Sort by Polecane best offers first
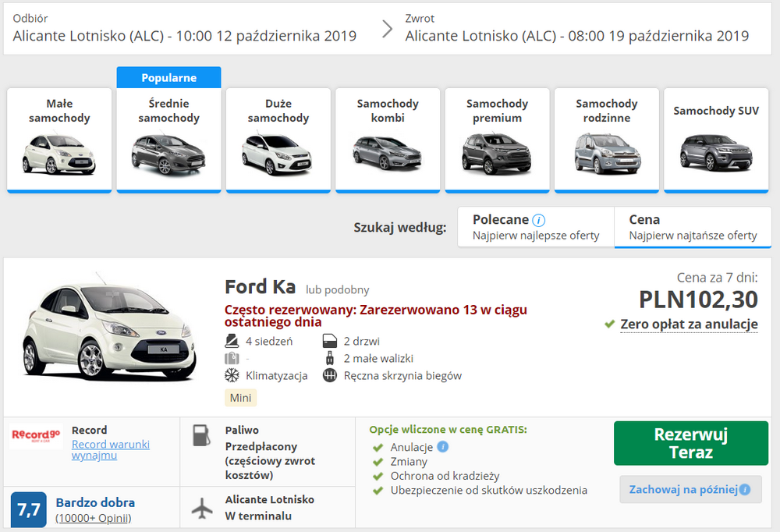The height and width of the screenshot is (532, 780). 536,227
